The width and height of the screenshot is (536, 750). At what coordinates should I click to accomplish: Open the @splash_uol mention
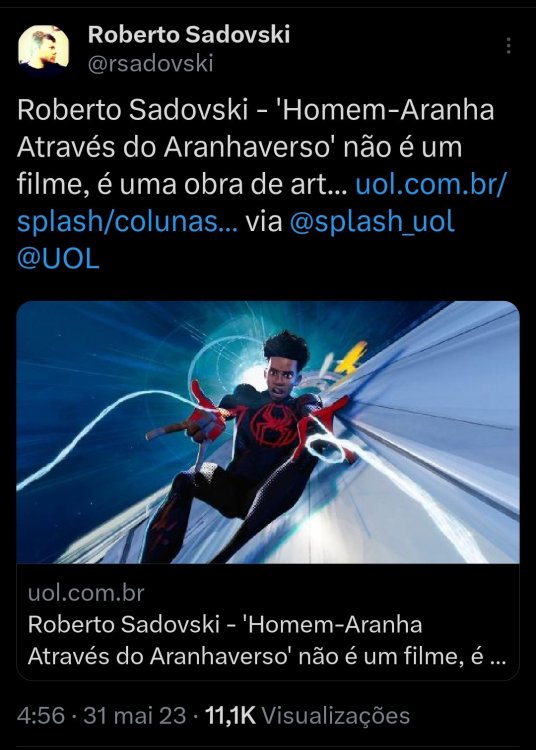[372, 221]
